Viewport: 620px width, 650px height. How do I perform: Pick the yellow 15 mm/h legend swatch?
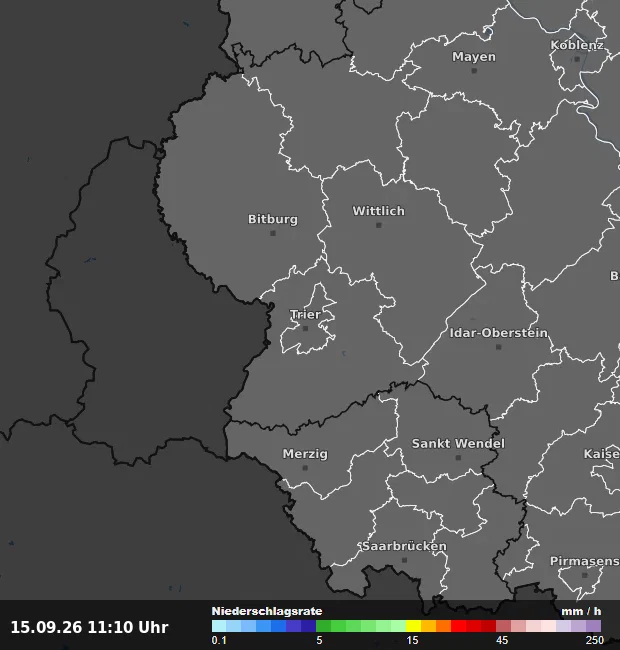coord(413,626)
